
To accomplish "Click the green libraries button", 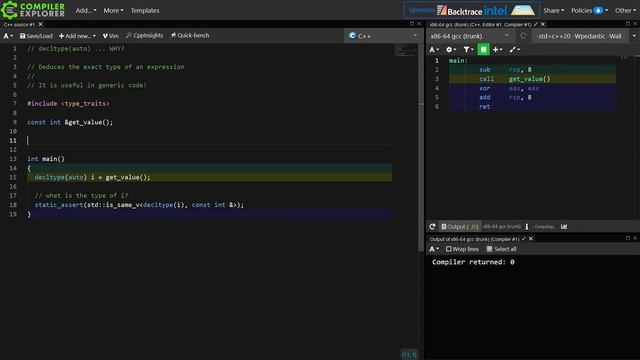I will pyautogui.click(x=483, y=49).
